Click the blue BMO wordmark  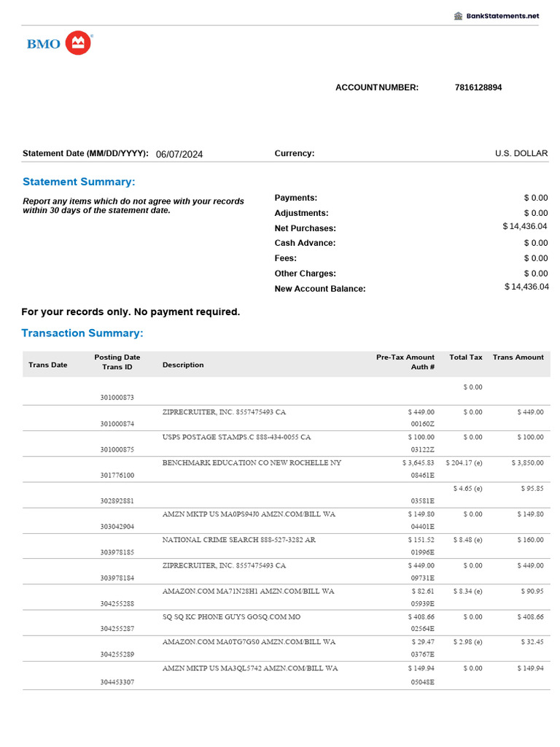[44, 44]
